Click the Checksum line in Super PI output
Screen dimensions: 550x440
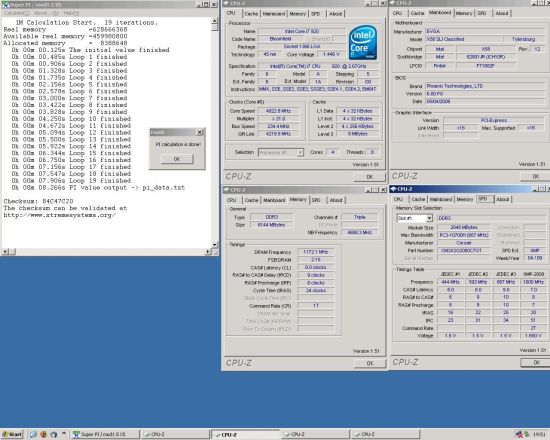click(39, 201)
